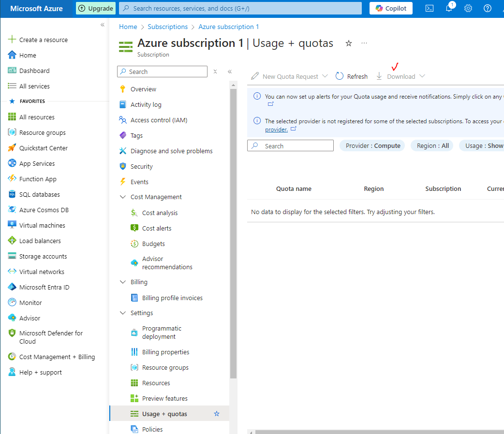
Task: Collapse the left portal sidebar
Action: pyautogui.click(x=102, y=25)
